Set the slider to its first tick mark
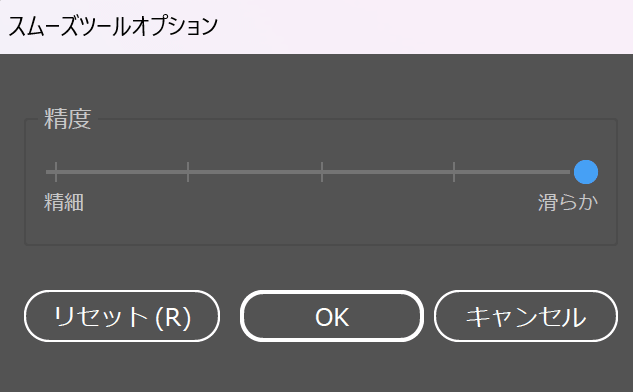 (56, 172)
